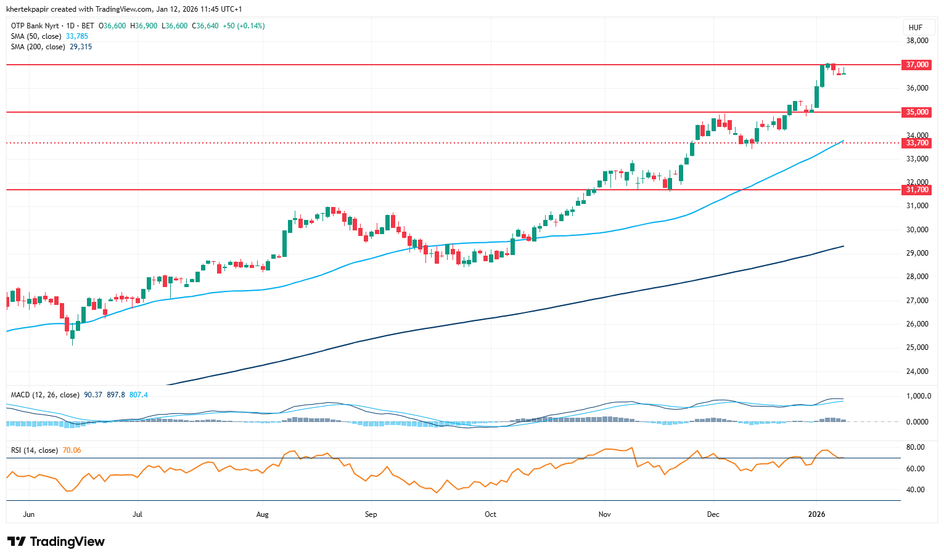Click the 37,000 red price label

pyautogui.click(x=917, y=65)
